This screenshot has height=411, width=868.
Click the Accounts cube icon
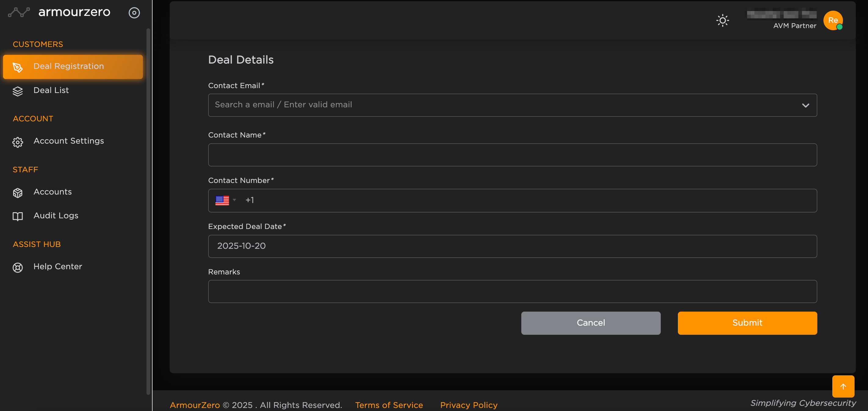tap(17, 192)
